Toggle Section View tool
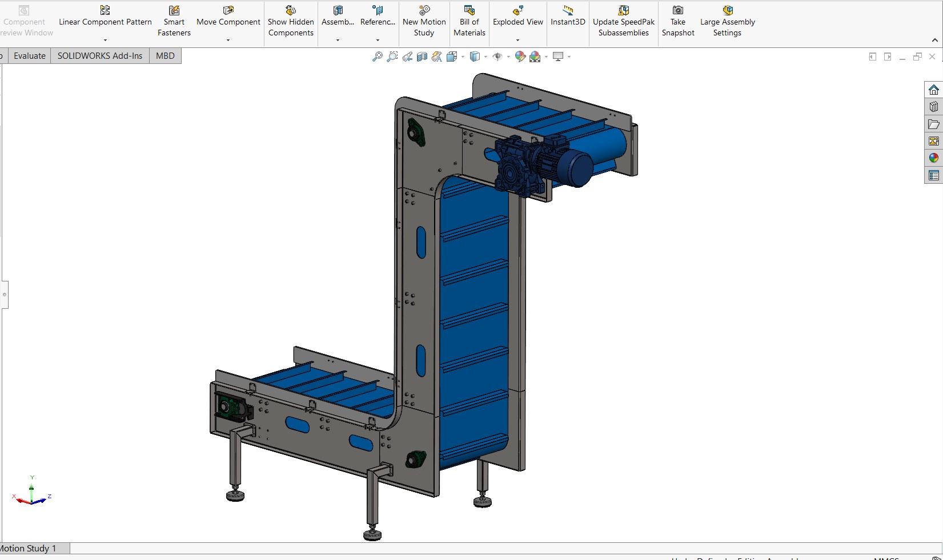The width and height of the screenshot is (943, 560). pos(422,57)
